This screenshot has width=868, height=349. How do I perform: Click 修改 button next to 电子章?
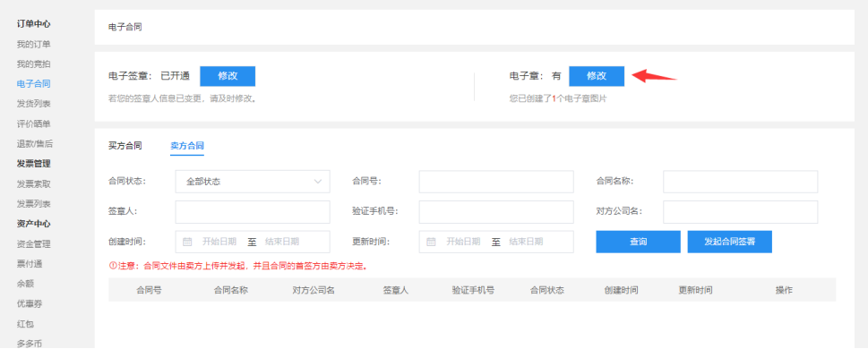point(597,76)
